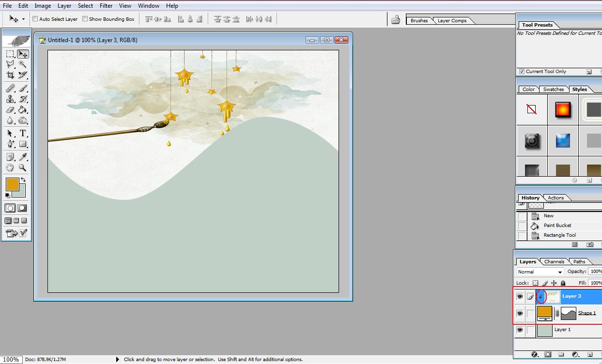Click the Add layer style icon
The width and height of the screenshot is (602, 364).
[535, 355]
